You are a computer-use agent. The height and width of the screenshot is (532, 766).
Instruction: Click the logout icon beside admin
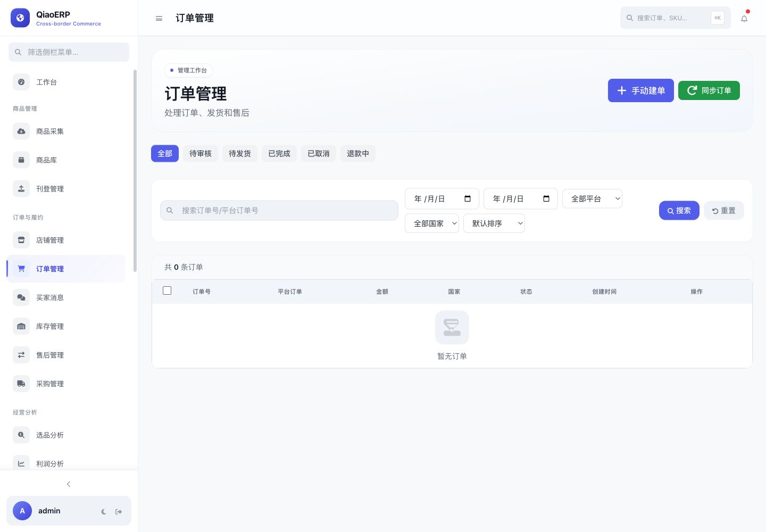tap(119, 512)
